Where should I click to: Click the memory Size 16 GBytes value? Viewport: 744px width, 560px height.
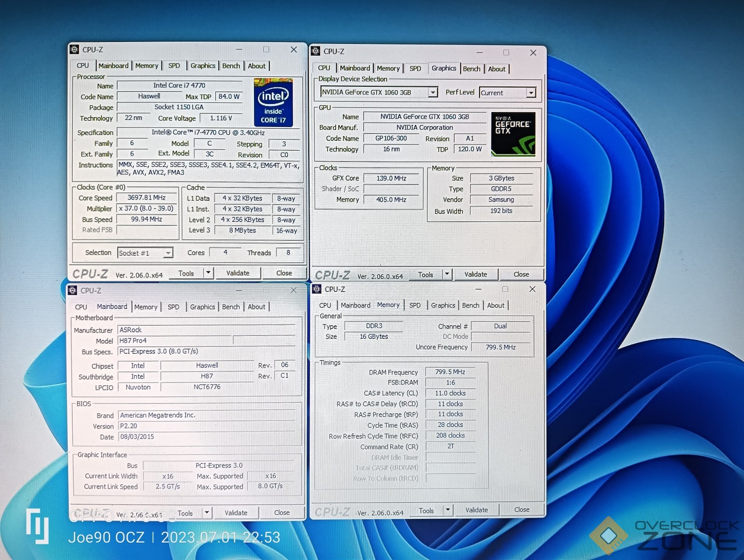(374, 336)
